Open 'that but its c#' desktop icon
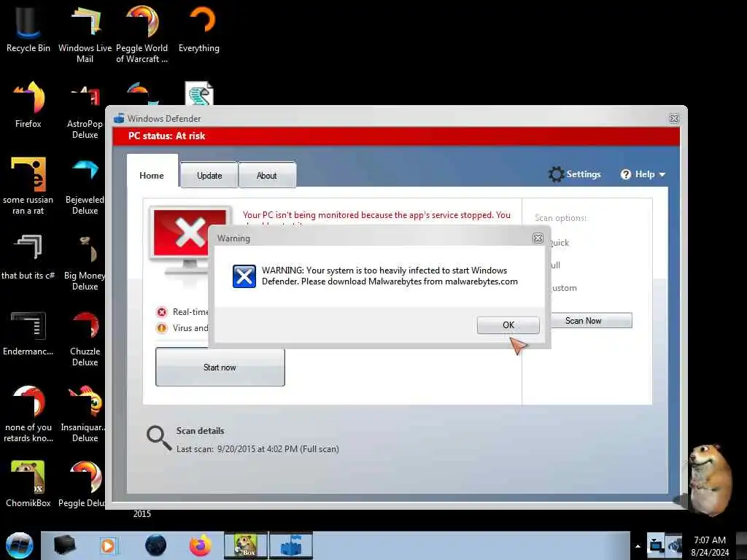 [x=28, y=256]
